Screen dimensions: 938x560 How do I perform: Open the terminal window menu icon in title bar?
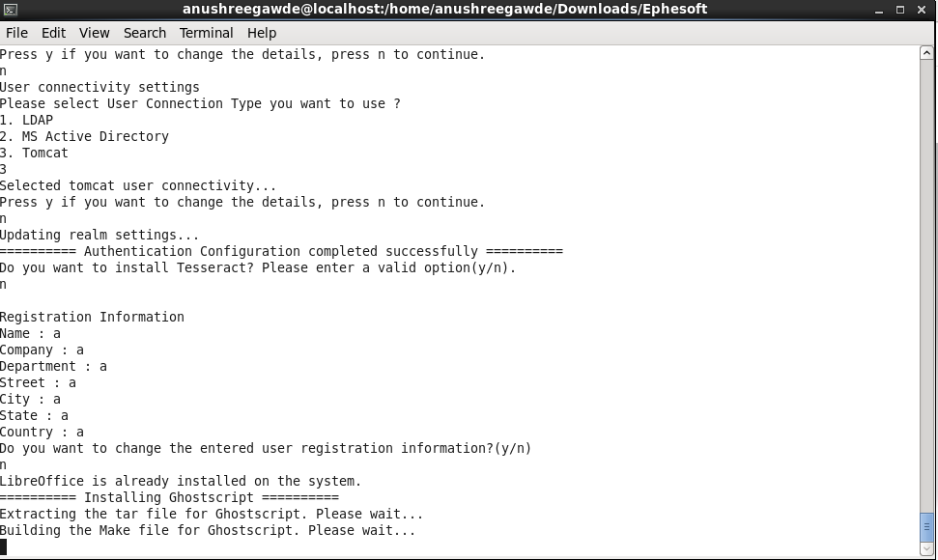coord(11,10)
